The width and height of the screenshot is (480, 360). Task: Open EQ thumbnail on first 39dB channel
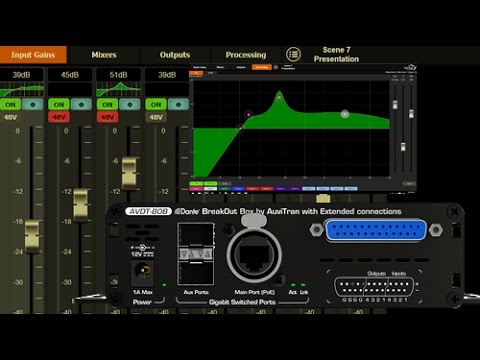(x=22, y=89)
